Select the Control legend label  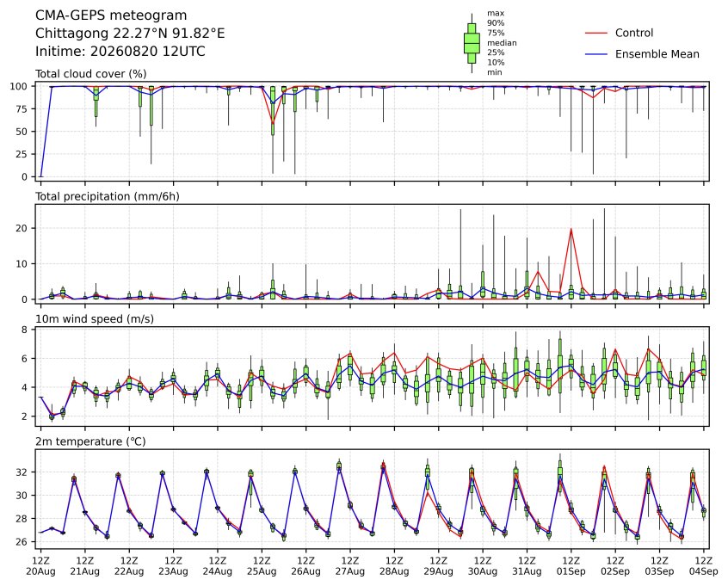(633, 33)
